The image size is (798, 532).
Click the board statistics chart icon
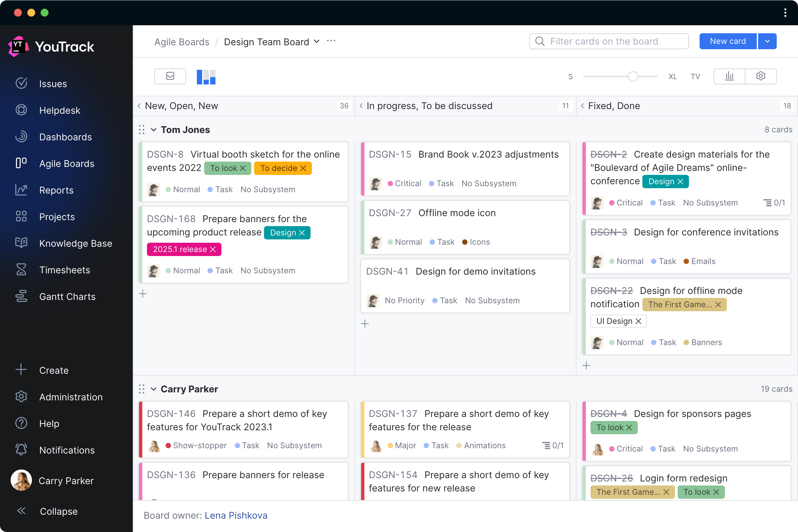tap(730, 76)
